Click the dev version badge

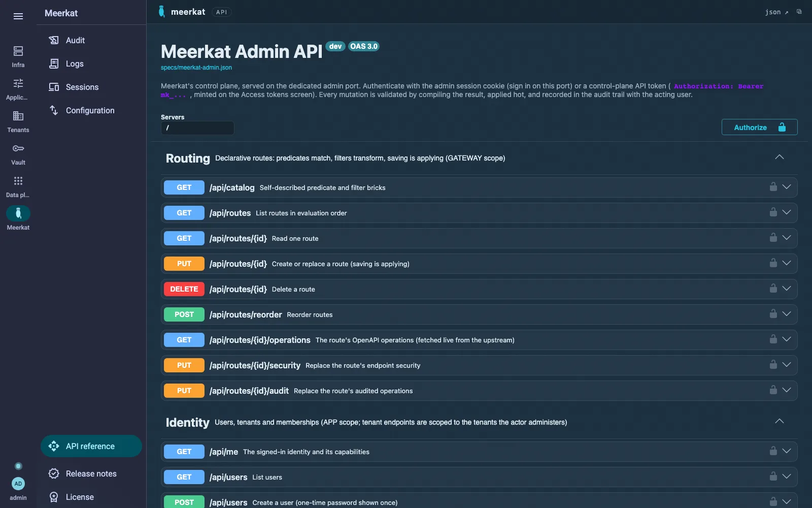(x=335, y=46)
